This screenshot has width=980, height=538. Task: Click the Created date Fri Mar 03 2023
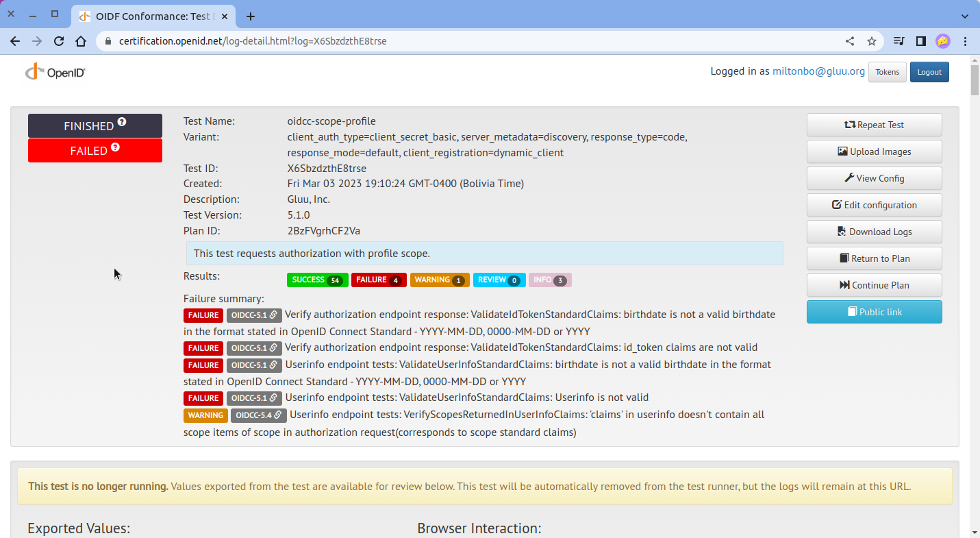point(405,184)
